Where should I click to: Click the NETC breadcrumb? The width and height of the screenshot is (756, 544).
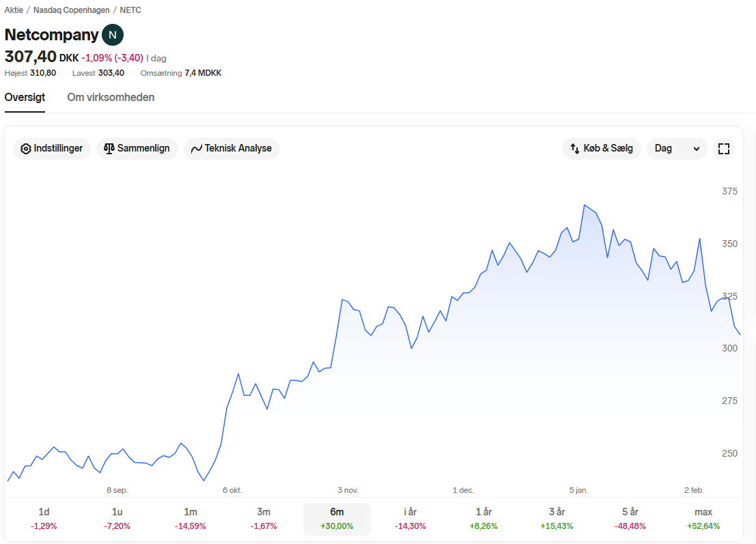[130, 10]
